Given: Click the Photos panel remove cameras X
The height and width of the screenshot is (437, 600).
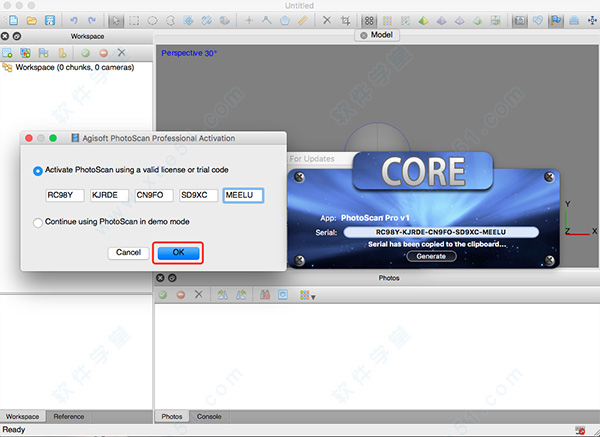Looking at the screenshot, I should [x=199, y=294].
